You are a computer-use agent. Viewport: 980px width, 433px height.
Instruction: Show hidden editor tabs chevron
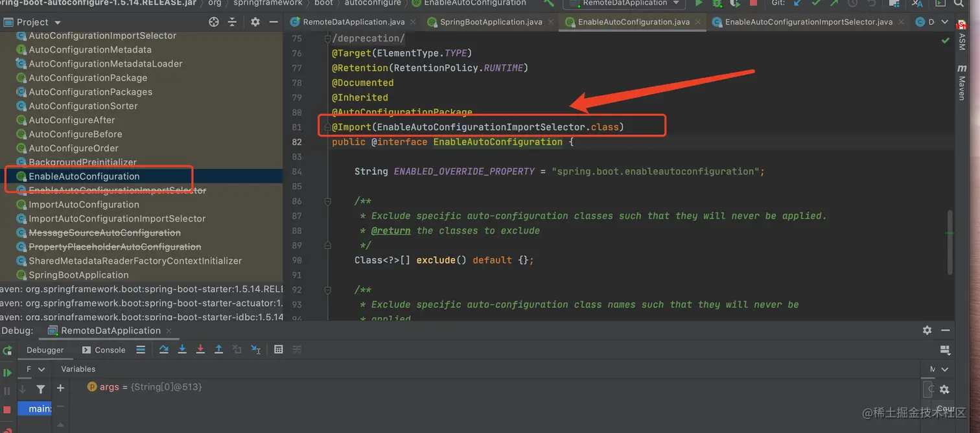946,22
